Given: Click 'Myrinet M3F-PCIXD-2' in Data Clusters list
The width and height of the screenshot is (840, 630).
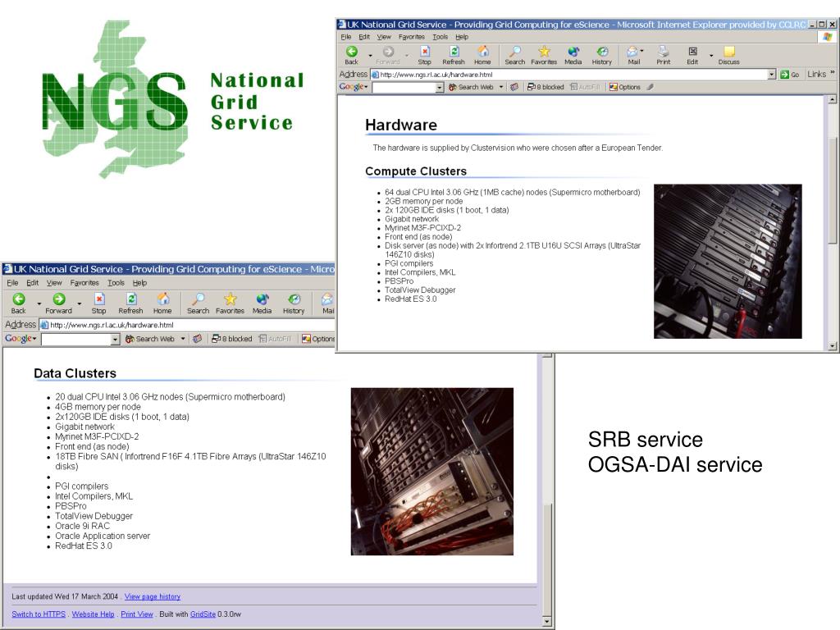Looking at the screenshot, I should pos(97,436).
